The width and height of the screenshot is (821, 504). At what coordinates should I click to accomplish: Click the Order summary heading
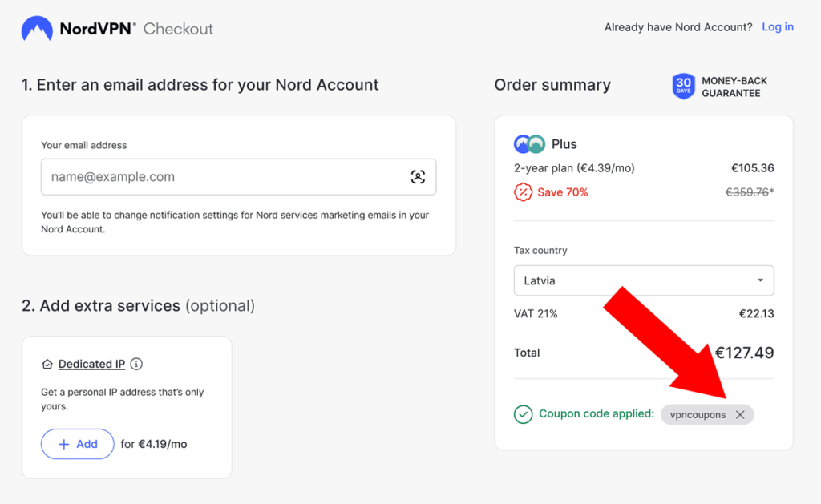point(552,85)
